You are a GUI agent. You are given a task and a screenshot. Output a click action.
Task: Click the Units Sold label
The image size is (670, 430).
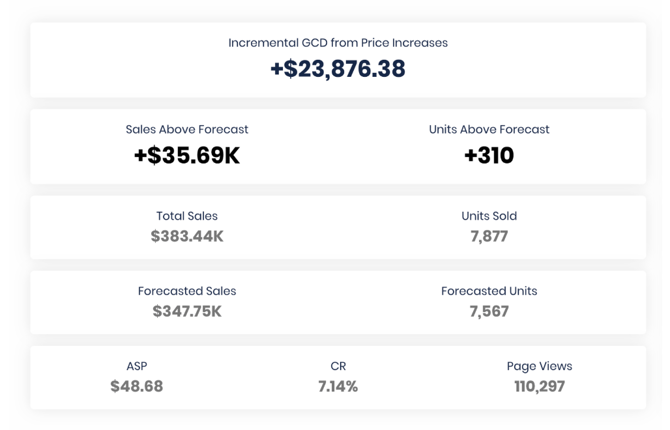(x=489, y=216)
